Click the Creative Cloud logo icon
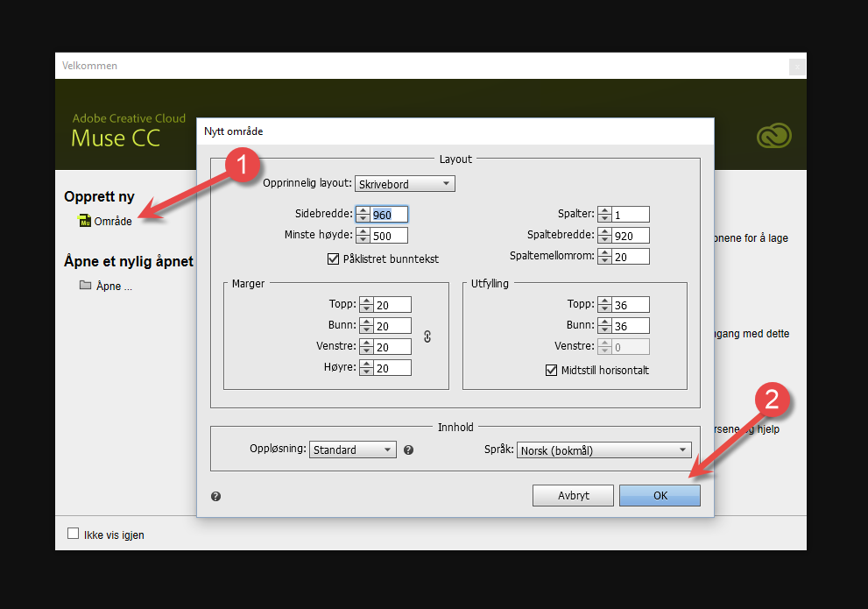868x609 pixels. [774, 135]
